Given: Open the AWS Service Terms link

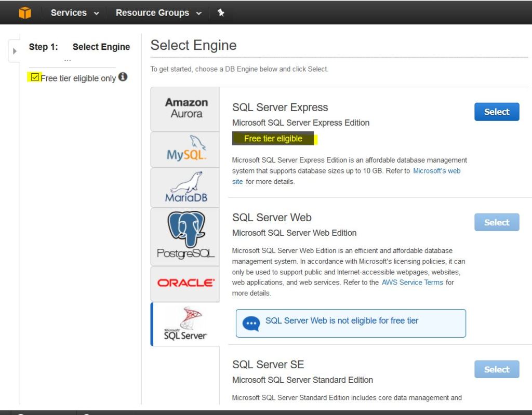Looking at the screenshot, I should pos(412,283).
